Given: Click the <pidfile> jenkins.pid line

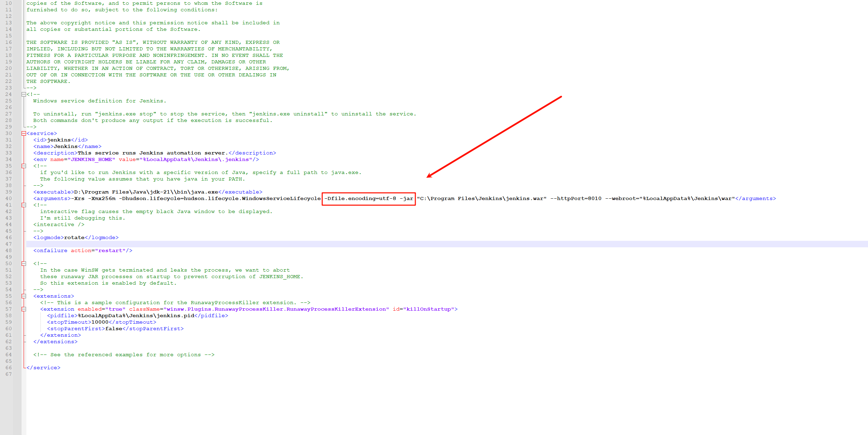Looking at the screenshot, I should tap(138, 316).
